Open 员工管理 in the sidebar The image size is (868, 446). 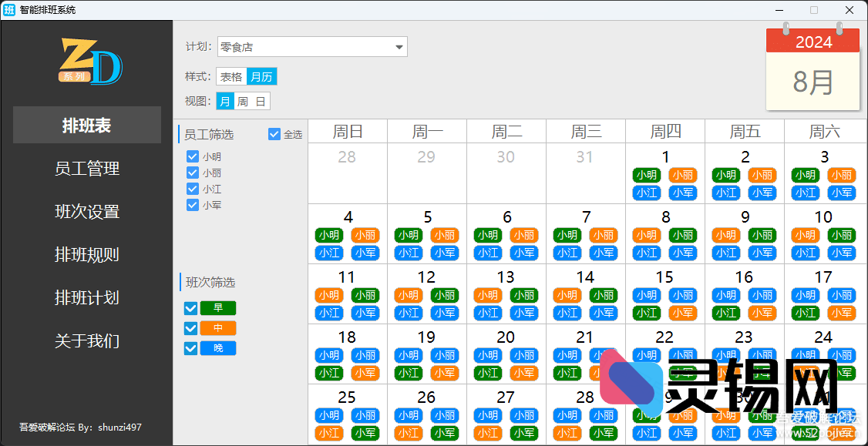coord(87,169)
